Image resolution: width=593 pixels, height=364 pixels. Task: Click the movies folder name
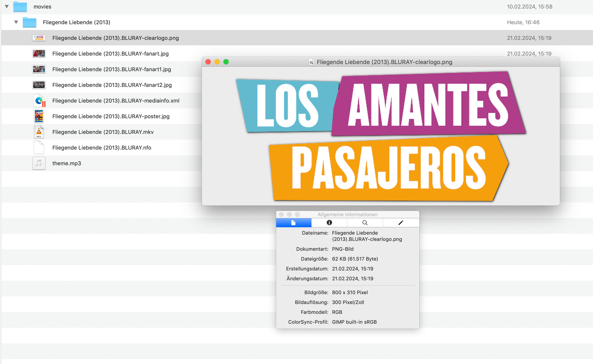pos(42,6)
